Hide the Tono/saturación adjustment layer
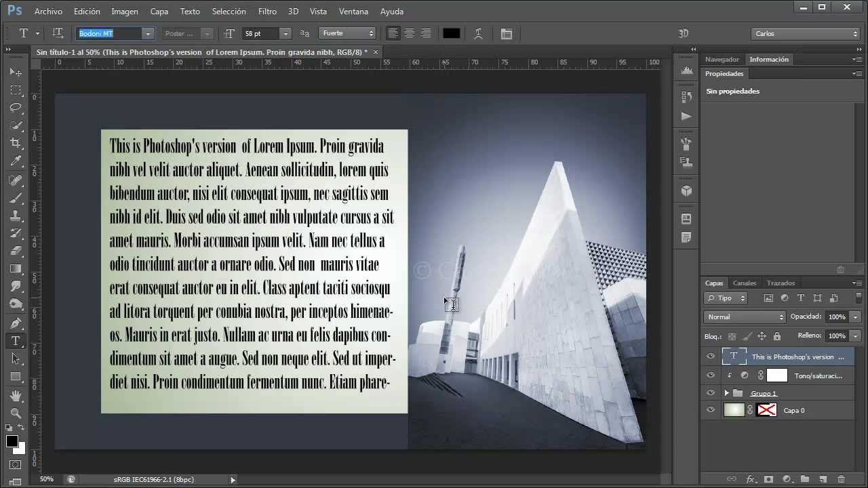Viewport: 868px width, 488px height. [711, 375]
